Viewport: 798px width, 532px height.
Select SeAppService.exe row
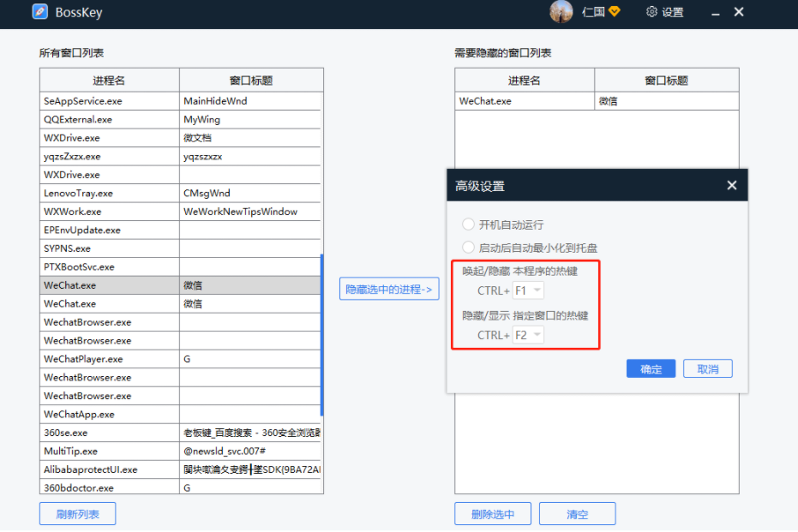click(180, 101)
